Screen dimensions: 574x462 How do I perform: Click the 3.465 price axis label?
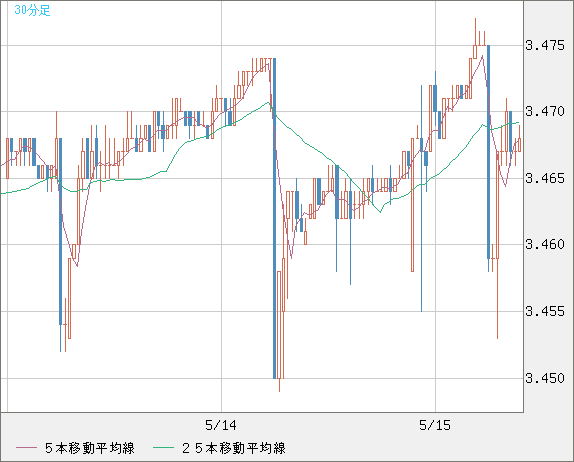tap(545, 178)
